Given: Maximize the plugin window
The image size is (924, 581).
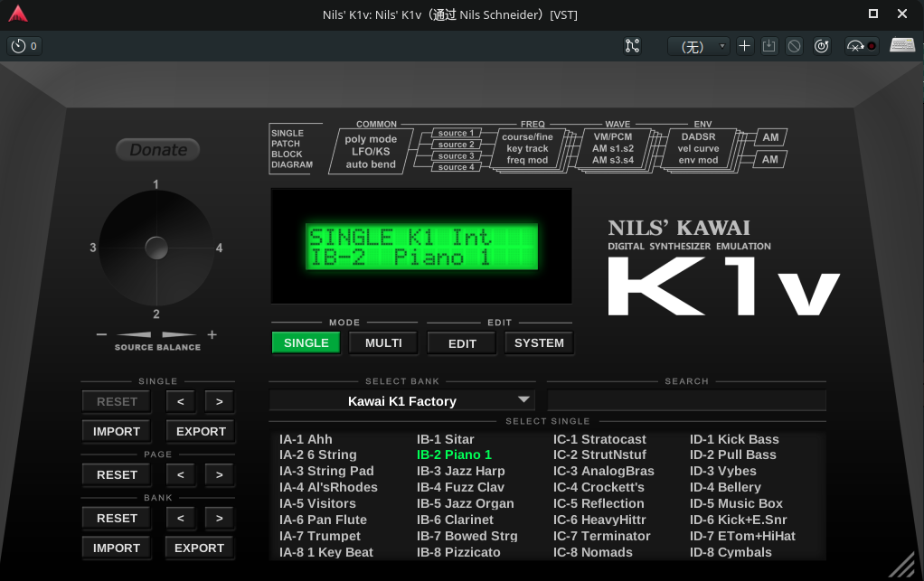Looking at the screenshot, I should [873, 14].
